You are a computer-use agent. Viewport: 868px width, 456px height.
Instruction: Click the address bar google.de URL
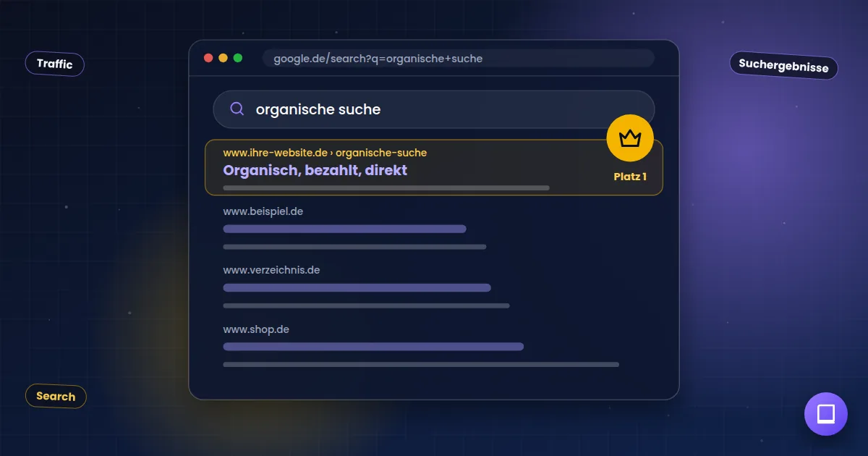tap(459, 59)
